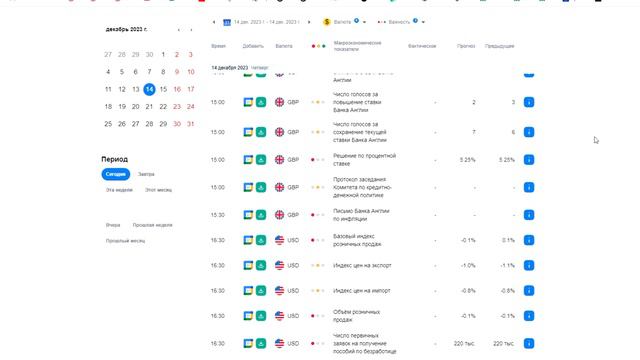Select day 14 in December calendar

tap(149, 89)
